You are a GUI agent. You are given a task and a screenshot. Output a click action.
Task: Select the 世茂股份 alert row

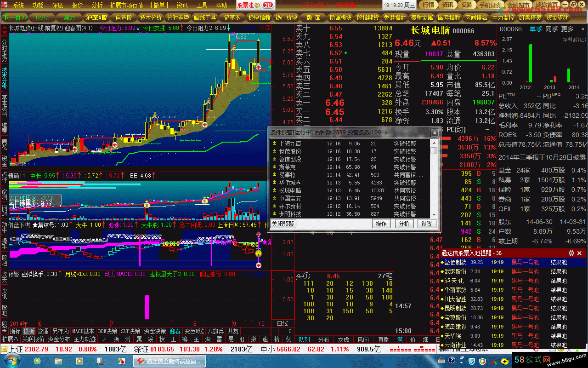pos(350,151)
